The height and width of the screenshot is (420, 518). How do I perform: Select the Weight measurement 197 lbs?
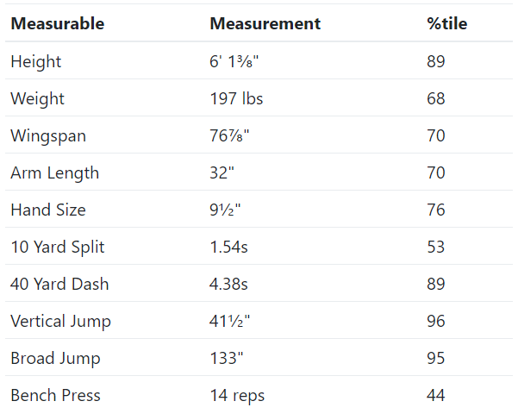pyautogui.click(x=236, y=99)
